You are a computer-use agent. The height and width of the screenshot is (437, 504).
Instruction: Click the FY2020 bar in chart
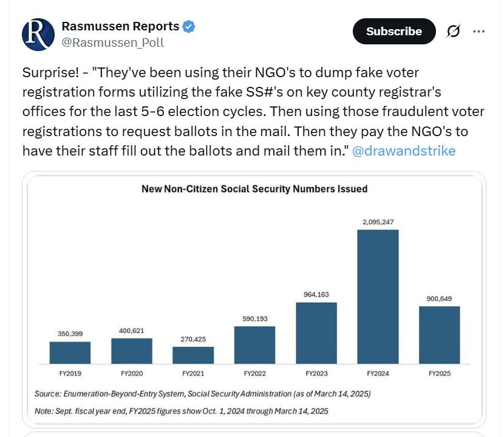pos(131,351)
